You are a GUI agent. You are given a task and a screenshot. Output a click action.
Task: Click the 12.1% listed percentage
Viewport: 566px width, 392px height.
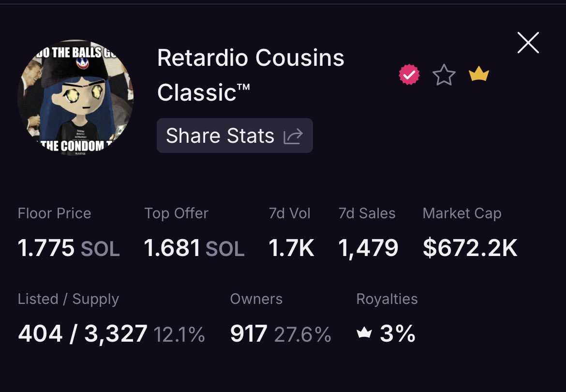(x=179, y=334)
